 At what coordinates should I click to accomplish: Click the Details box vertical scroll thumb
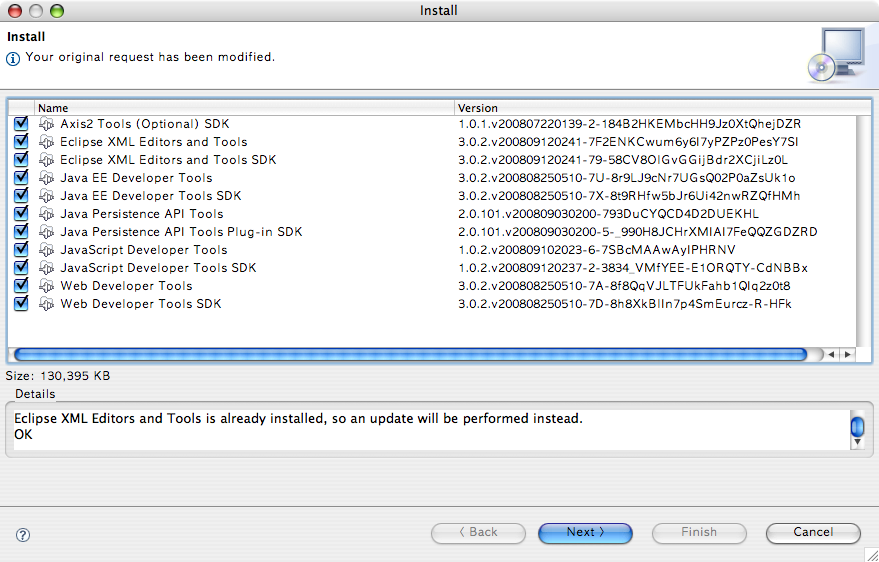[x=857, y=426]
